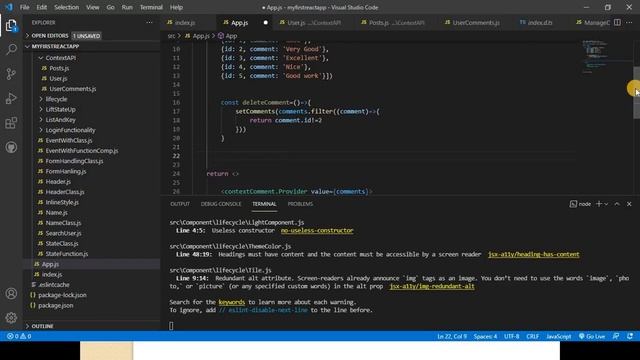
Task: Click the keywords link in terminal
Action: pyautogui.click(x=231, y=302)
